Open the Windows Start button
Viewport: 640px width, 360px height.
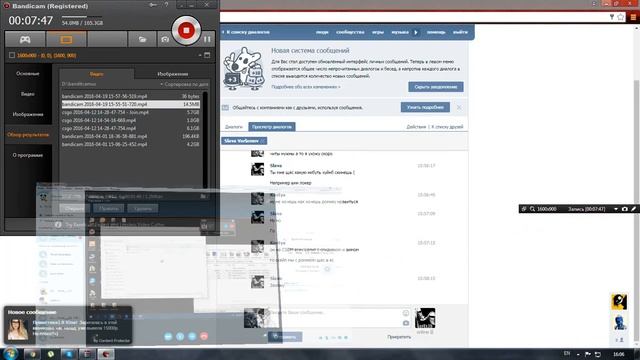coord(10,353)
